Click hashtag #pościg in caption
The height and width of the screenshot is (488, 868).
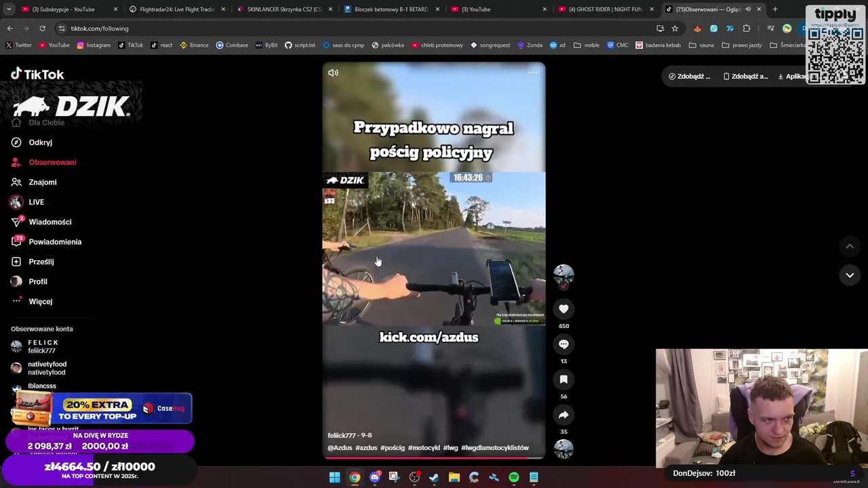[x=393, y=448]
